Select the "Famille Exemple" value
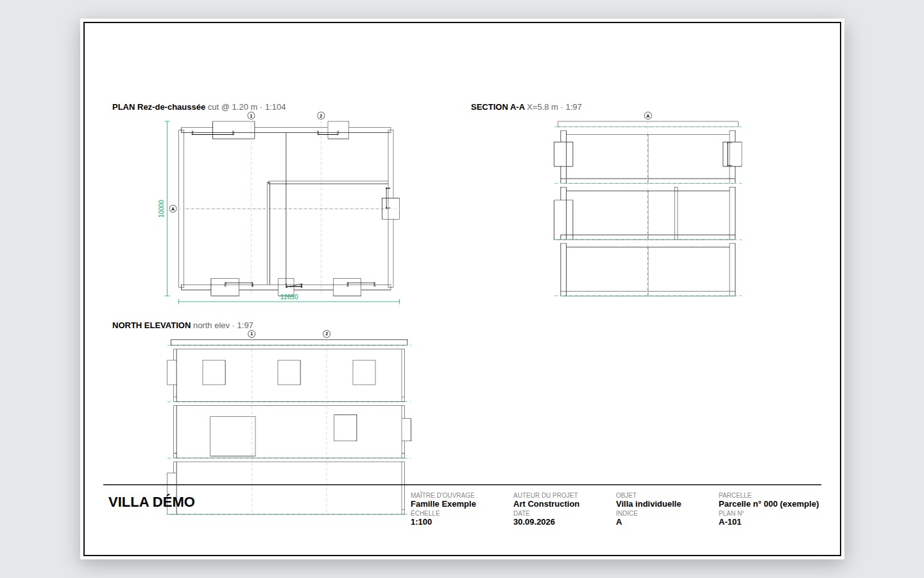 coord(443,504)
